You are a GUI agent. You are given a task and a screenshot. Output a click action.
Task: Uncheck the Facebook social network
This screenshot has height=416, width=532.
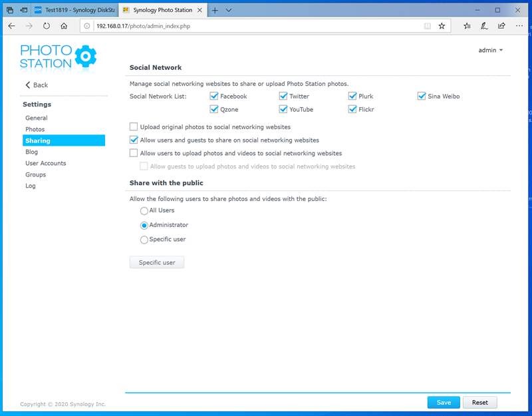click(x=214, y=96)
